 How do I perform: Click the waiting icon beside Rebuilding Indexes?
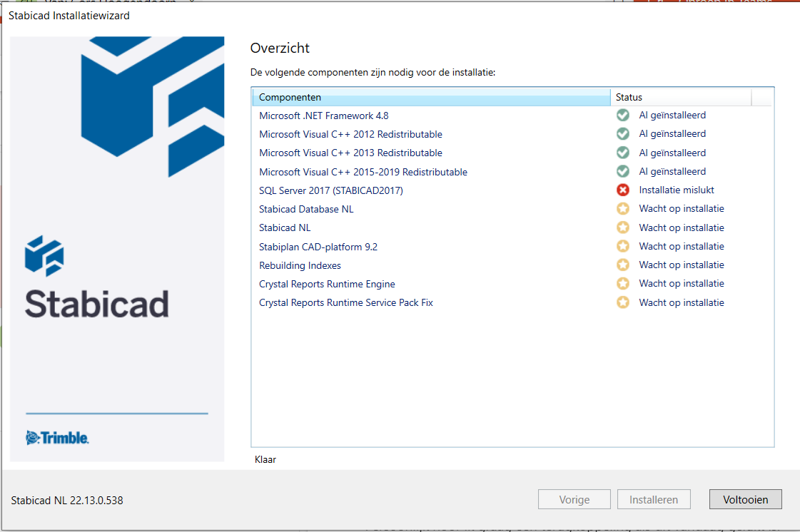pyautogui.click(x=622, y=265)
